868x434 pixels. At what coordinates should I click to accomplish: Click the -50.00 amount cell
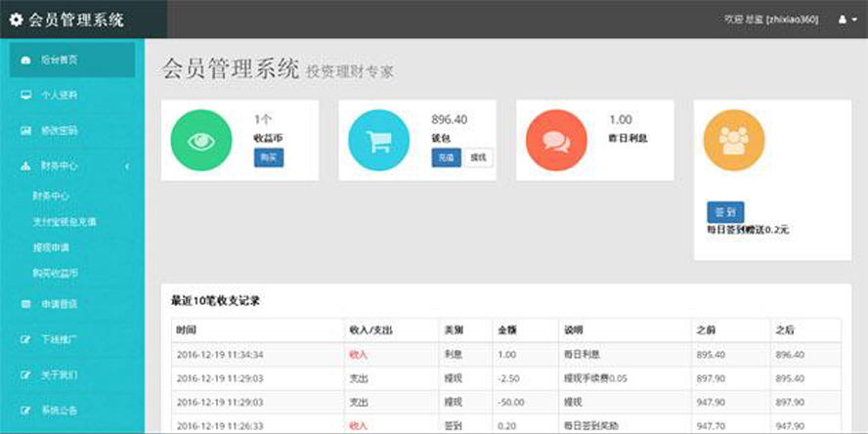pyautogui.click(x=510, y=403)
